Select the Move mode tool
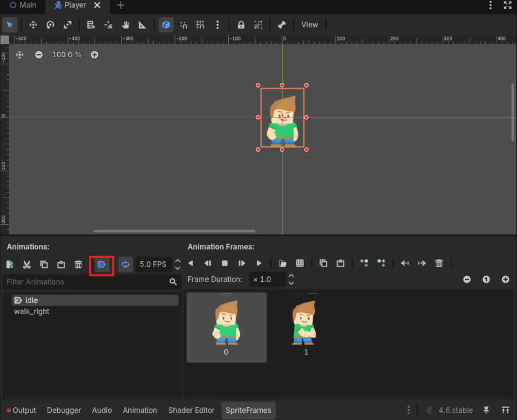The height and width of the screenshot is (420, 517). pos(33,24)
